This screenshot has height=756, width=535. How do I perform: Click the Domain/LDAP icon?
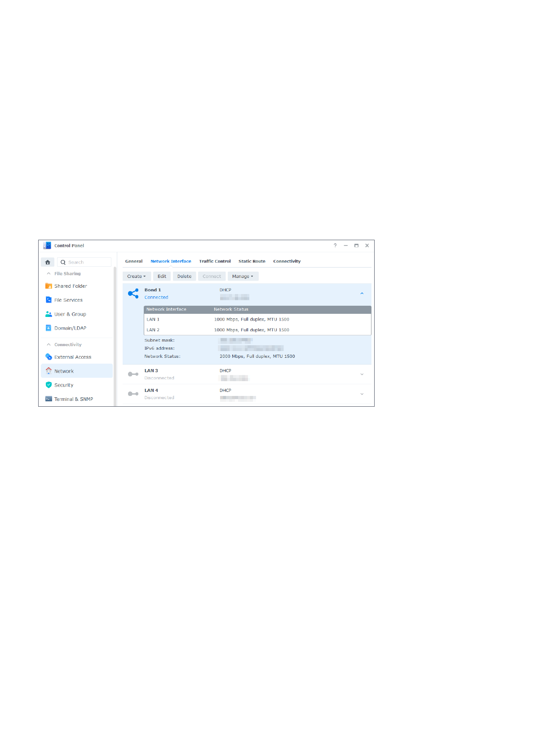49,328
